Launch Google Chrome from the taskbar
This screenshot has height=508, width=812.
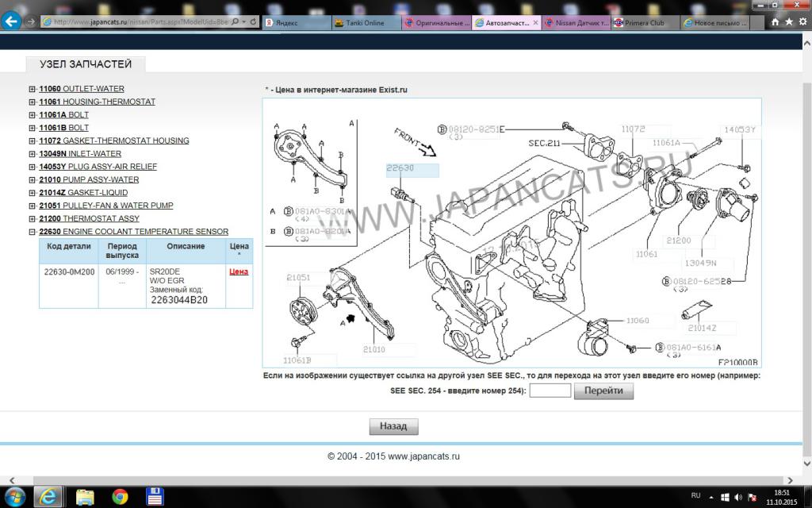click(x=120, y=497)
